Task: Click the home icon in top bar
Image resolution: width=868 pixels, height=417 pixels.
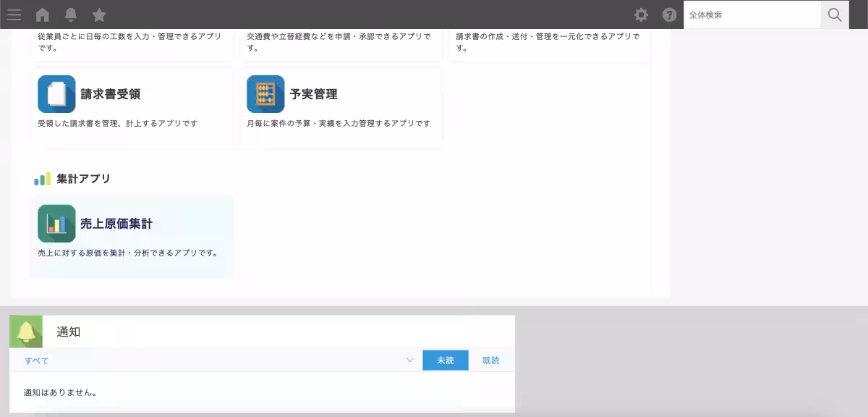Action: point(43,14)
